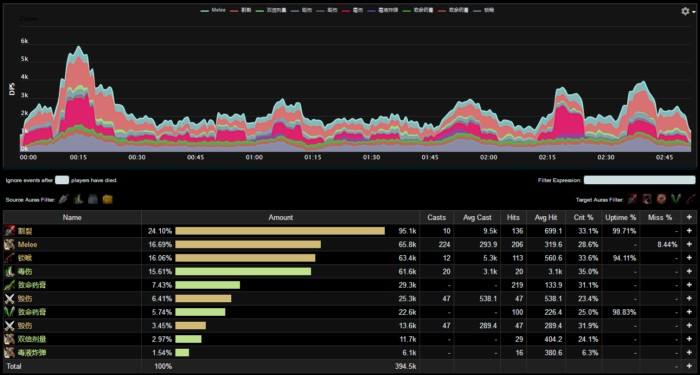Click the crossed-blades icon in 6.41% row

pos(10,299)
